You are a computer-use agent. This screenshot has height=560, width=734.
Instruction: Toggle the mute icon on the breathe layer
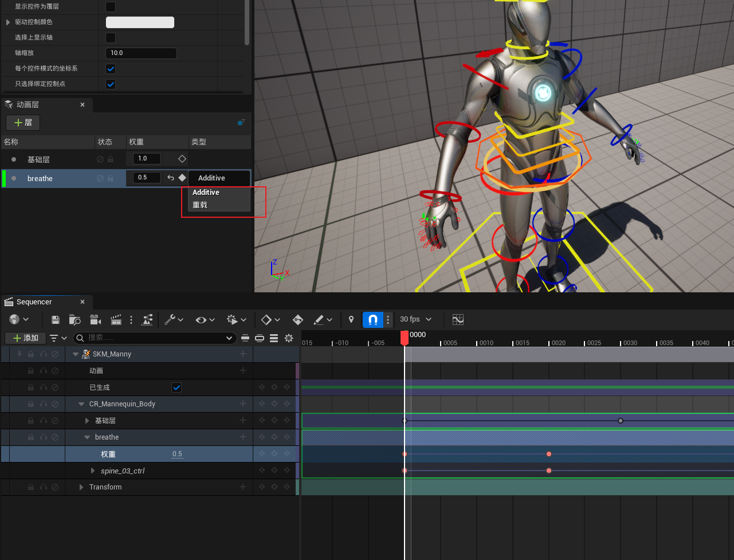[100, 178]
